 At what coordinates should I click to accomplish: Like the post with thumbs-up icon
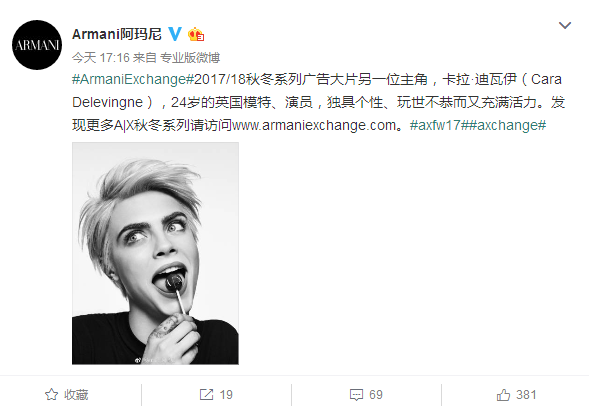point(503,394)
